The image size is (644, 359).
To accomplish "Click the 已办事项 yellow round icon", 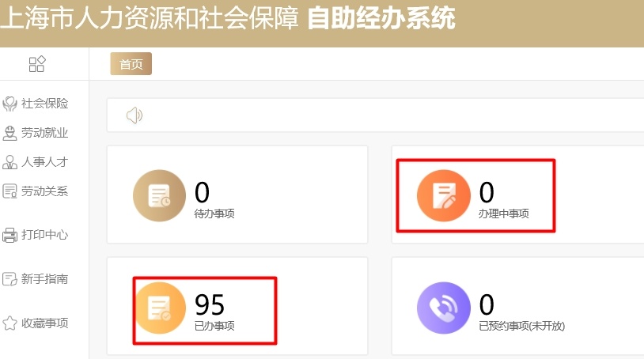I will pos(159,308).
